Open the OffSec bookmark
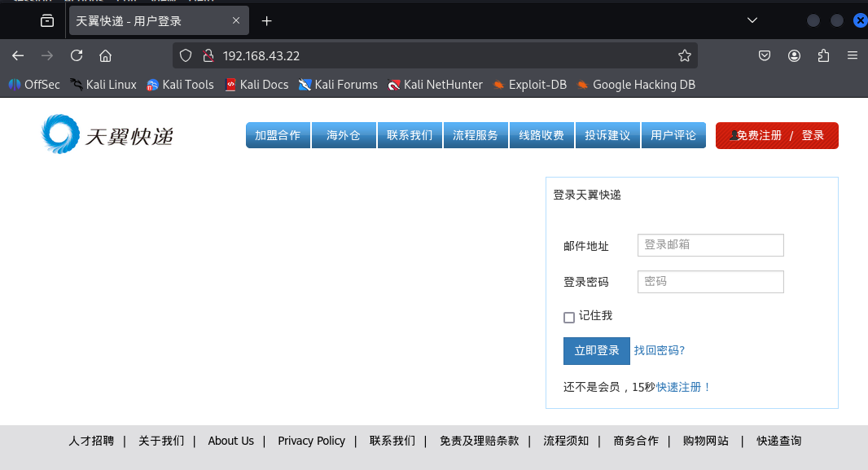The height and width of the screenshot is (470, 868). tap(34, 85)
